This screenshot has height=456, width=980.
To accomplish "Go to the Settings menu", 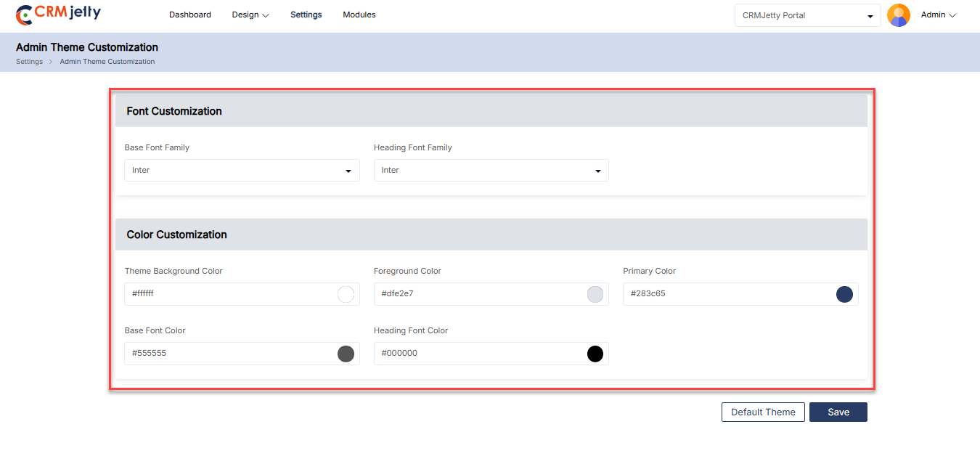I will (x=306, y=15).
